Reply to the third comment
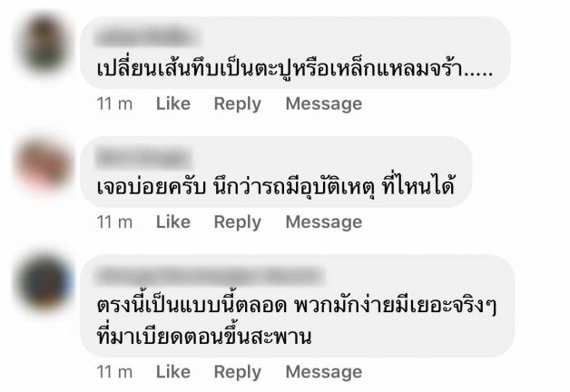This screenshot has width=570, height=392. [x=238, y=372]
